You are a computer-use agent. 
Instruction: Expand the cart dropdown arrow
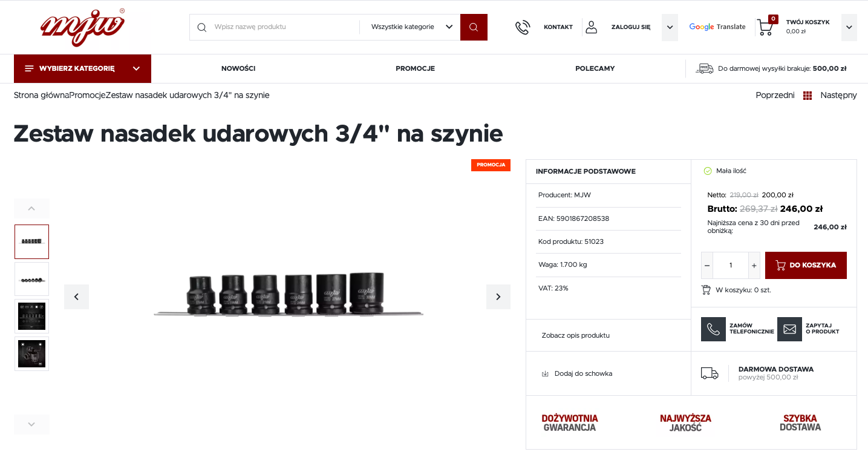[x=849, y=27]
